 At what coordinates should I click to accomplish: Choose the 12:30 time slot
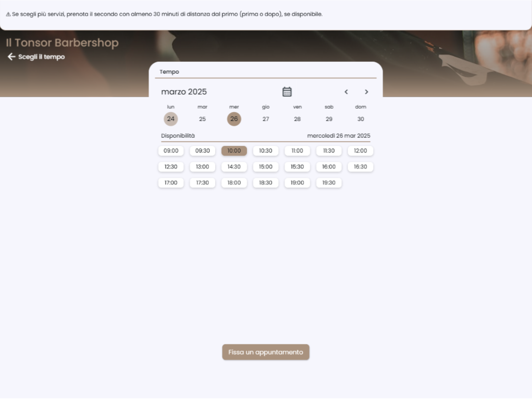pos(171,167)
